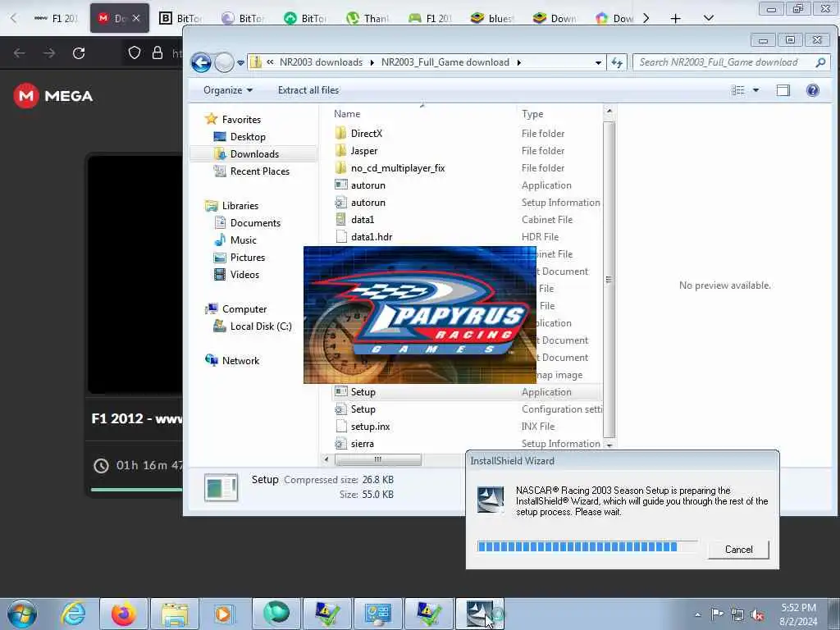Expand the address bar history dropdown
The image size is (840, 630).
598,62
